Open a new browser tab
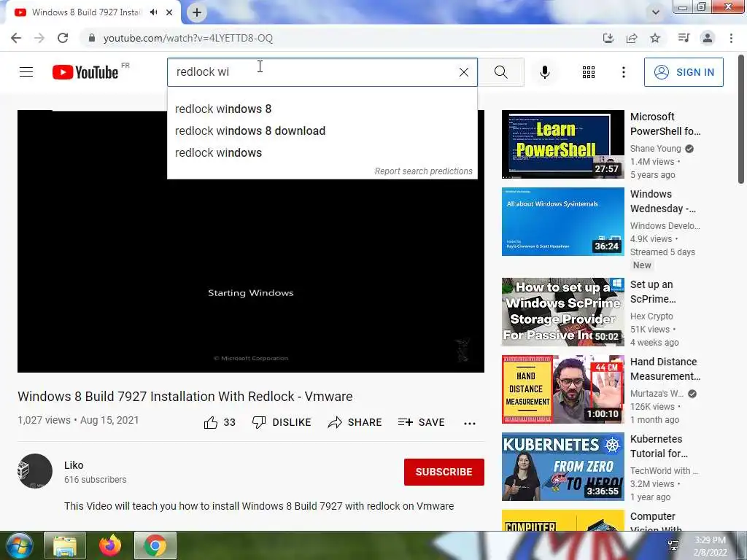 [x=197, y=12]
